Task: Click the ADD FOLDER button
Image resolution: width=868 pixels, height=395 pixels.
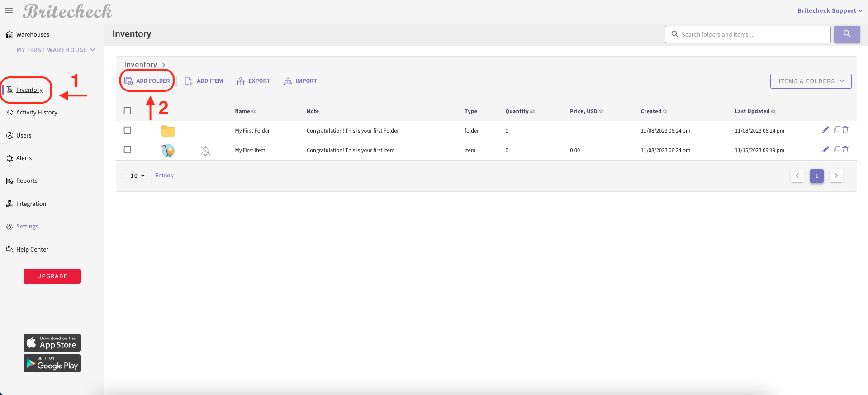Action: [x=147, y=81]
